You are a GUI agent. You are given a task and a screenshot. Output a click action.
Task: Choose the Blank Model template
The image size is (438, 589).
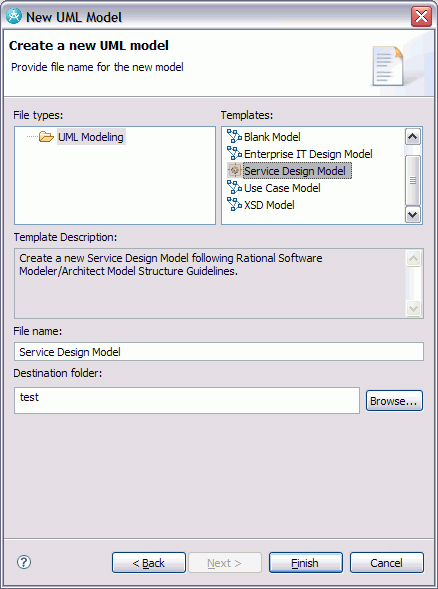pyautogui.click(x=272, y=137)
